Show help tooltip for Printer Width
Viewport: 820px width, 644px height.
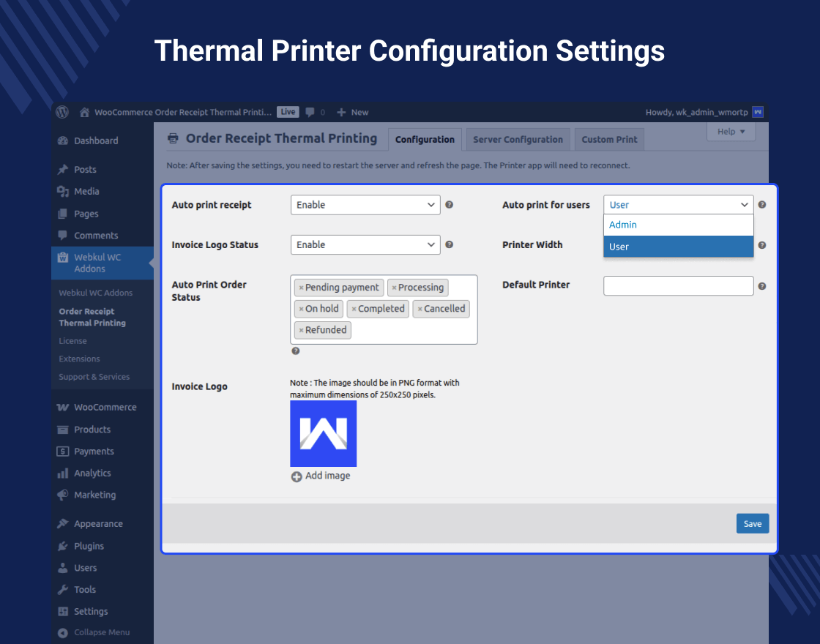762,245
